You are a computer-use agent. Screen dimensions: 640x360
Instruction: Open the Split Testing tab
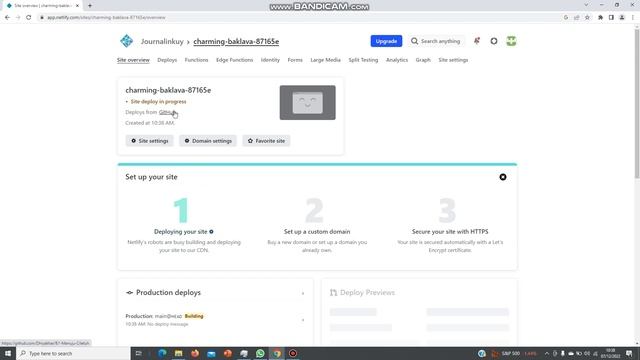363,60
